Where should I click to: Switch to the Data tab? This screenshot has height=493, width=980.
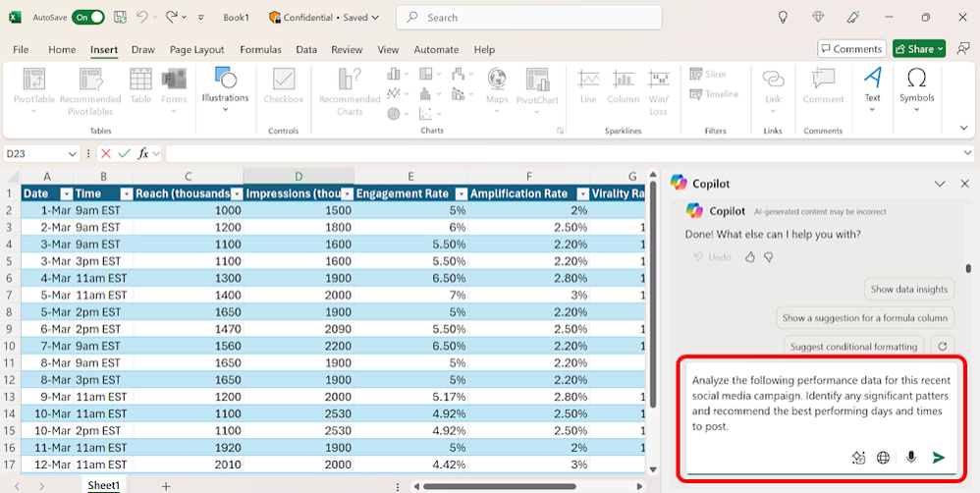(x=306, y=49)
